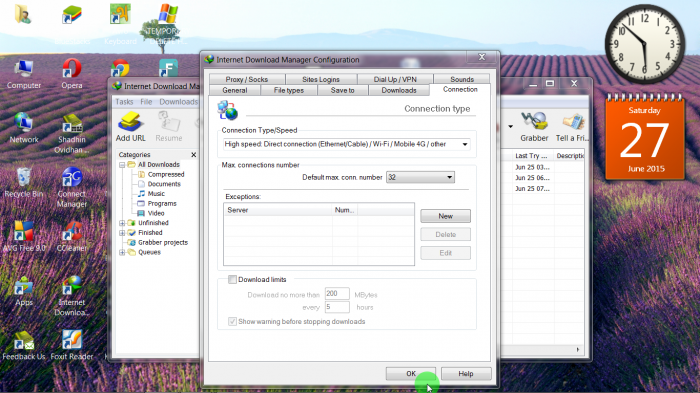Expand the Finished category

pyautogui.click(x=122, y=233)
